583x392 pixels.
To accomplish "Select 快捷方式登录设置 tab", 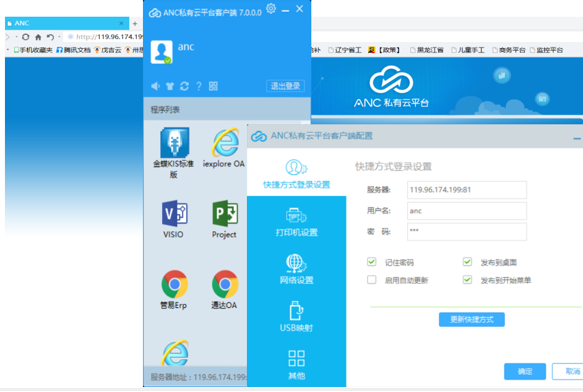I will click(296, 174).
